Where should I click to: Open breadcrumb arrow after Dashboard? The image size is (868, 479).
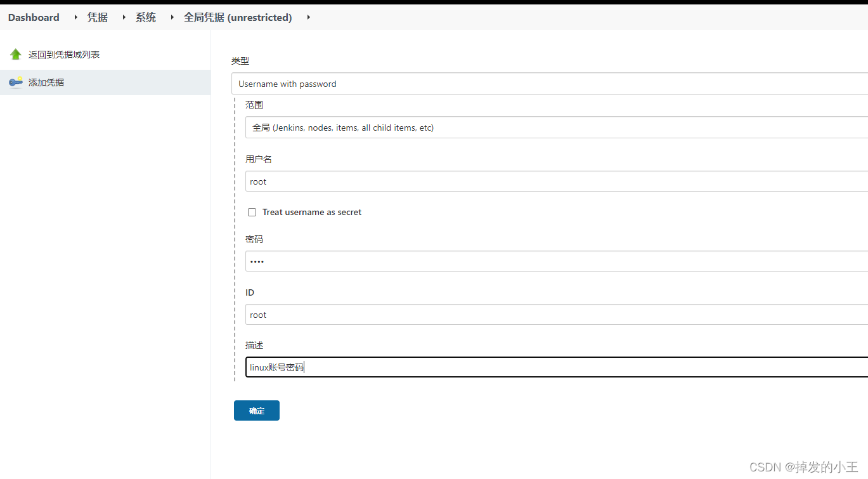point(76,17)
